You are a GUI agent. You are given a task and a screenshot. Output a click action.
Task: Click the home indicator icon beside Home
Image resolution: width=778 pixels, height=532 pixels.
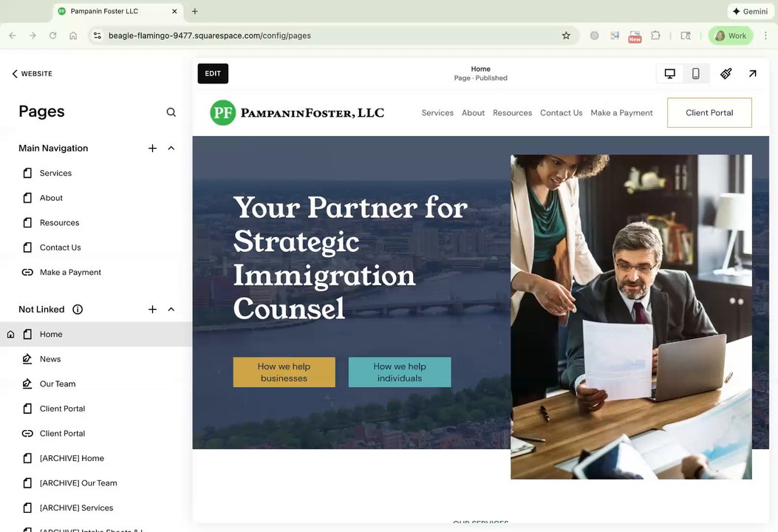(10, 335)
